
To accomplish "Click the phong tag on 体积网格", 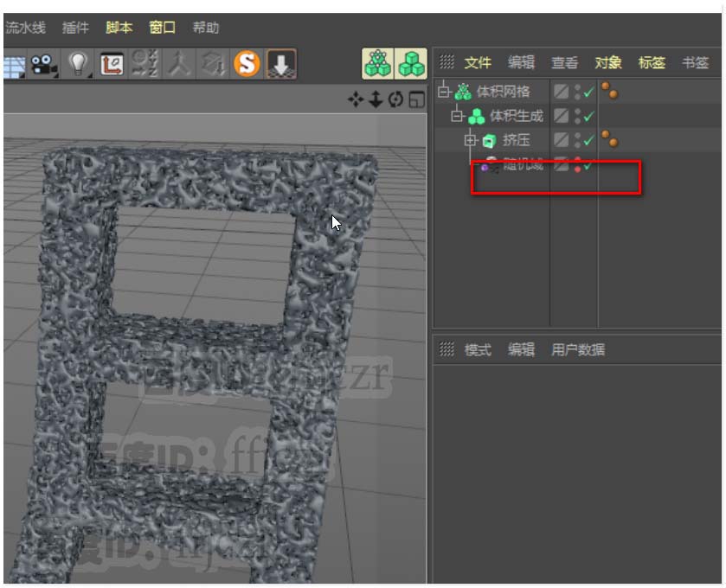I will (609, 91).
